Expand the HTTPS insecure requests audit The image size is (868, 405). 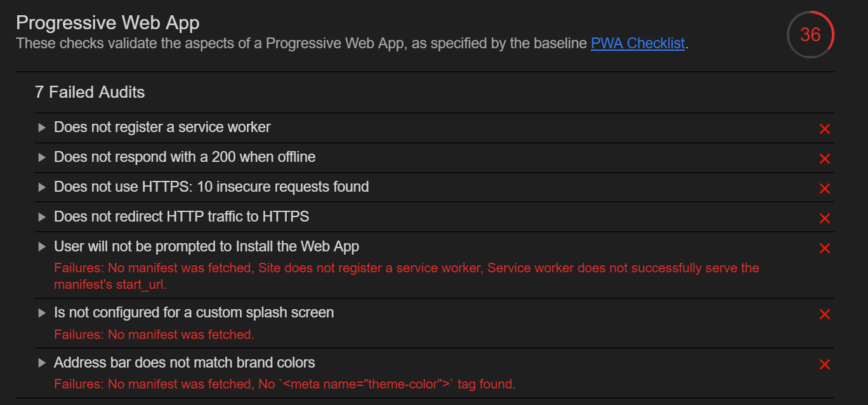(x=42, y=187)
